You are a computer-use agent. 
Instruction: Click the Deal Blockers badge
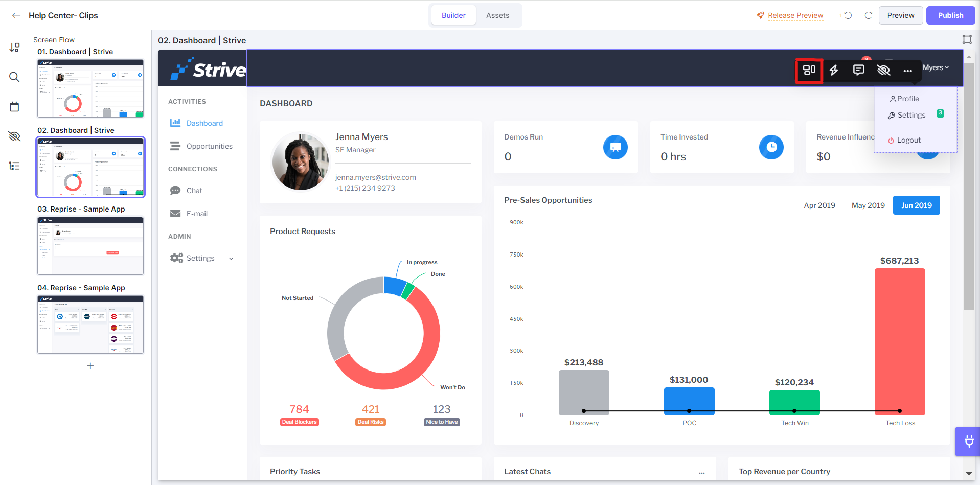pyautogui.click(x=300, y=422)
